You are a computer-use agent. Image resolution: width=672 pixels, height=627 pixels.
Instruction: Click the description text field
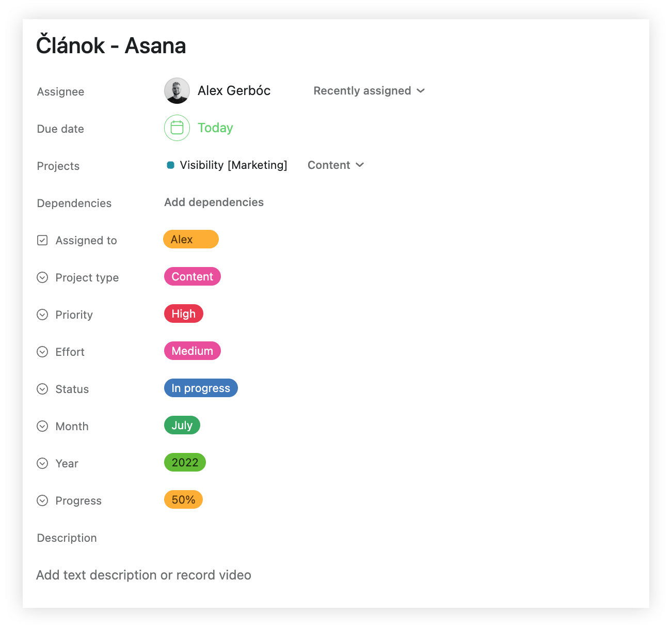143,575
